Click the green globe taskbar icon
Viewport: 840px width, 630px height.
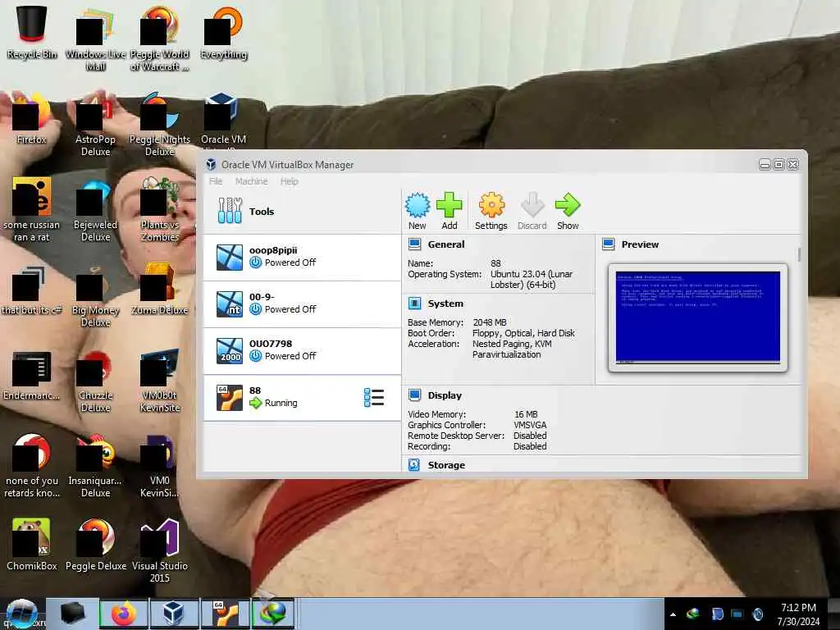click(x=272, y=614)
